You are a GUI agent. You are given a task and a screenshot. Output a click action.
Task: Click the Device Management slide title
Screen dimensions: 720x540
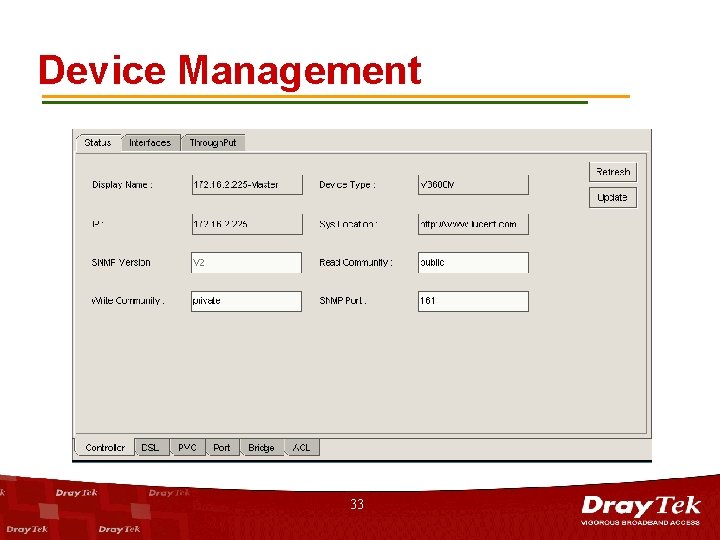(230, 70)
